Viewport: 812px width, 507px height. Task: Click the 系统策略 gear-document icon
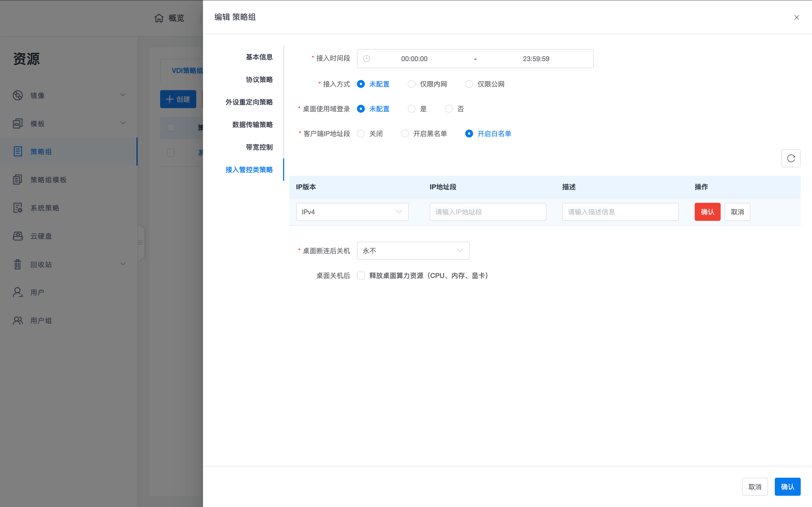18,208
